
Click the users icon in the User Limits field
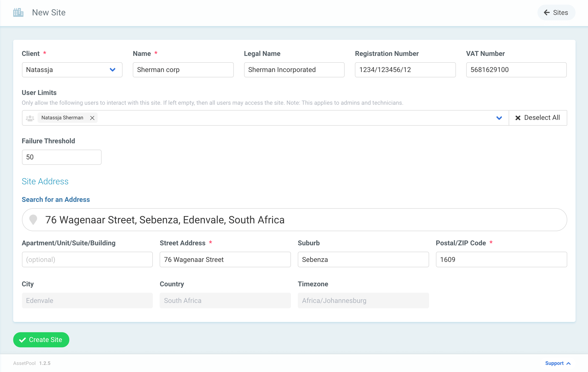[30, 118]
